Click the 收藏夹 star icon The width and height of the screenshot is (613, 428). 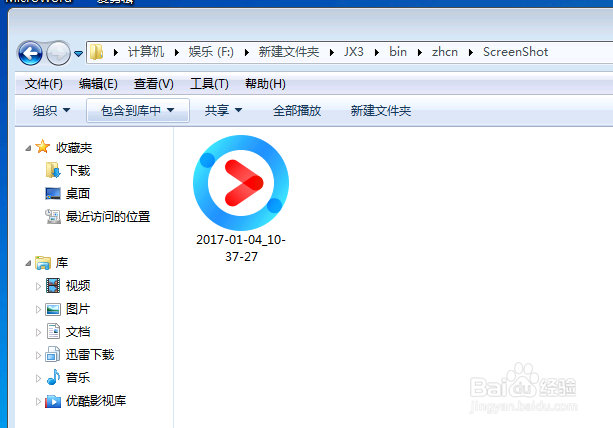pyautogui.click(x=42, y=147)
